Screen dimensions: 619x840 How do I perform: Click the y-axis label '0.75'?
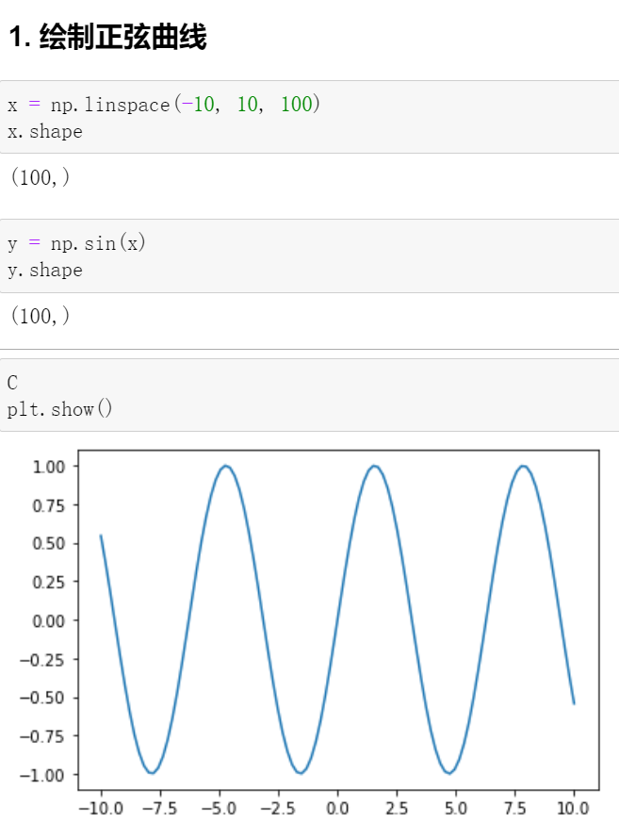pyautogui.click(x=49, y=505)
